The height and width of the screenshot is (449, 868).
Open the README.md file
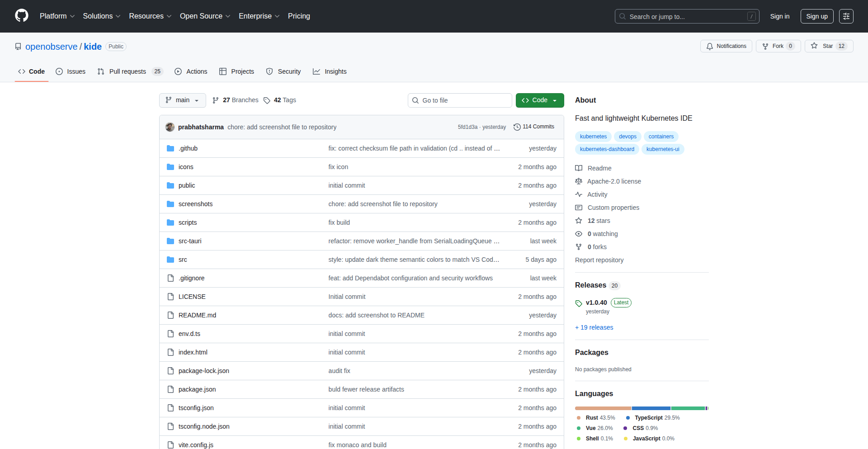197,315
